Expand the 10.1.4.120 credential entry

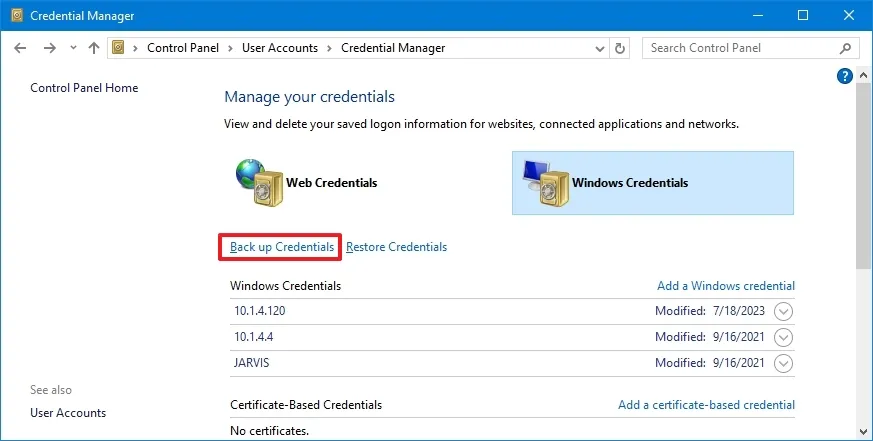click(783, 311)
